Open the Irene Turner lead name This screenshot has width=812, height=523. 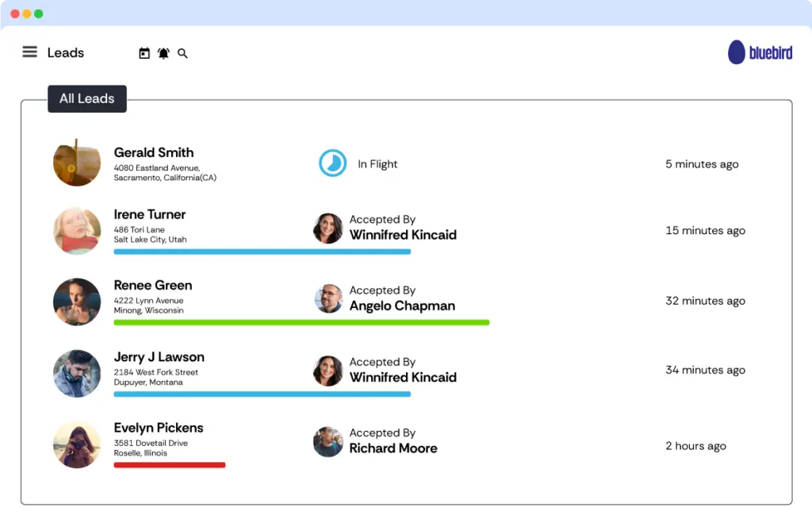click(150, 214)
